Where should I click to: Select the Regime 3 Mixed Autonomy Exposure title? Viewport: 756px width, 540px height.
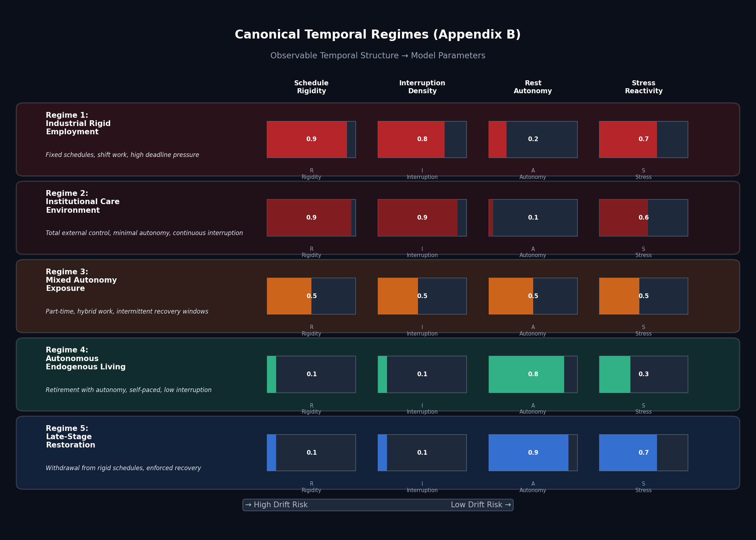tap(81, 280)
